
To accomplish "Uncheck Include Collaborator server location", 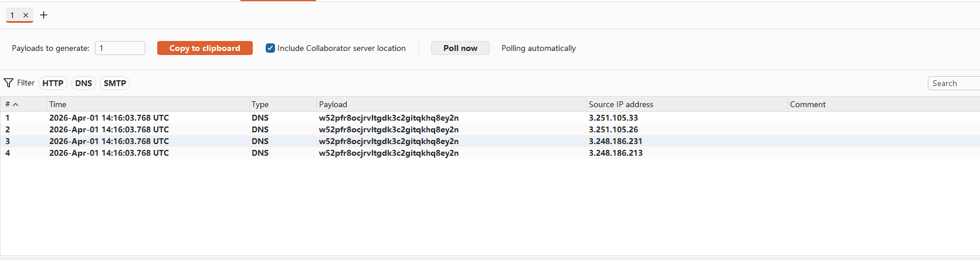I will [270, 48].
